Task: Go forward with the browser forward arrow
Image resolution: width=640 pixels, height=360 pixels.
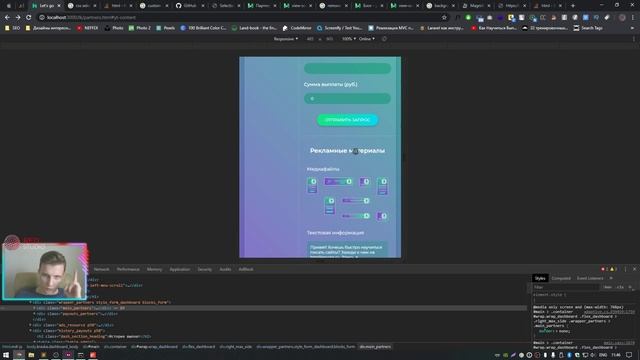Action: tap(18, 18)
